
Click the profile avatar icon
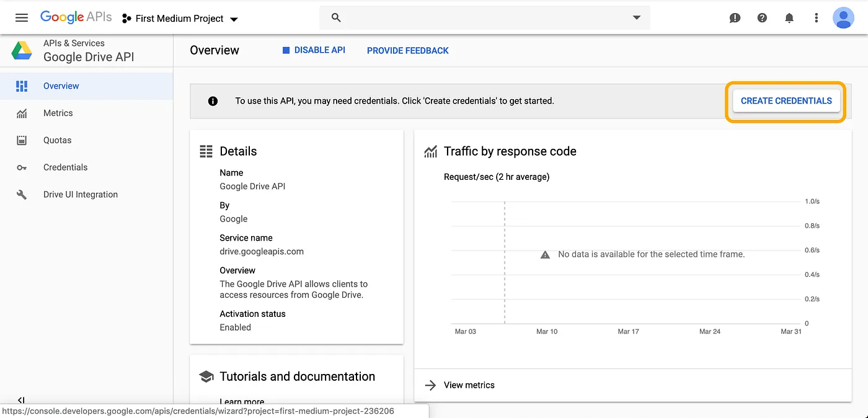pos(844,18)
